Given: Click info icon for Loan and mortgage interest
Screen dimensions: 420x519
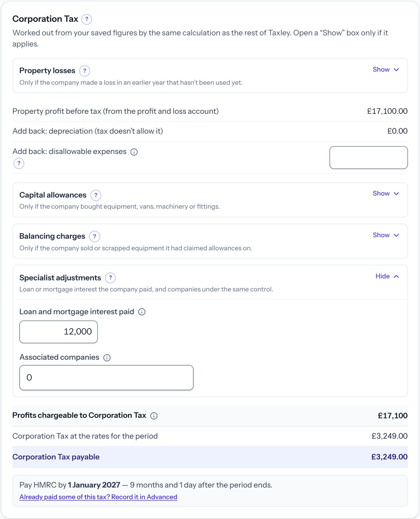Looking at the screenshot, I should click(x=142, y=312).
